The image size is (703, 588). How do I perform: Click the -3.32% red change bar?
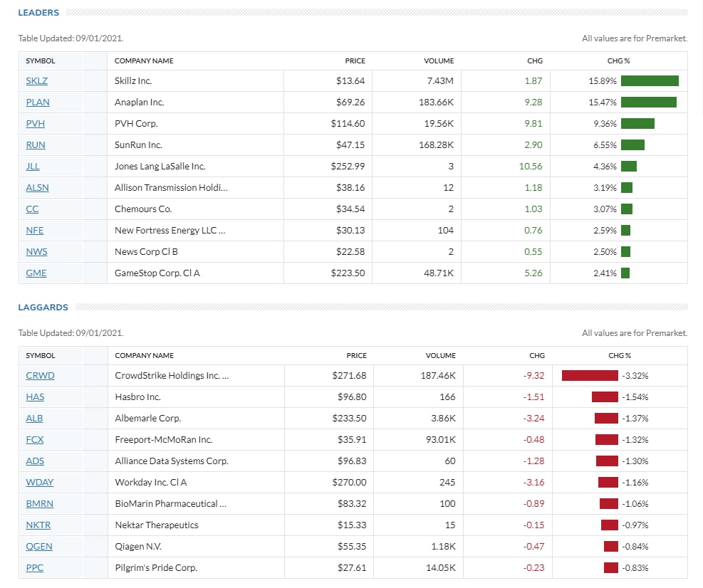[590, 376]
